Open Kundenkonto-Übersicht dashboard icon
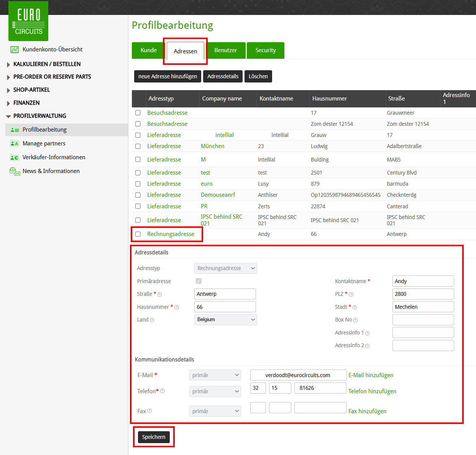 click(15, 49)
